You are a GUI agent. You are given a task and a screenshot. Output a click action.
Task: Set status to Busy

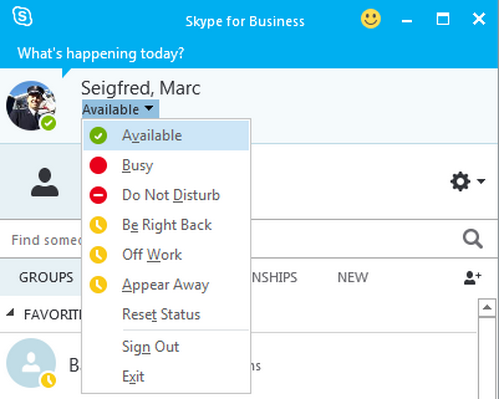(166, 165)
